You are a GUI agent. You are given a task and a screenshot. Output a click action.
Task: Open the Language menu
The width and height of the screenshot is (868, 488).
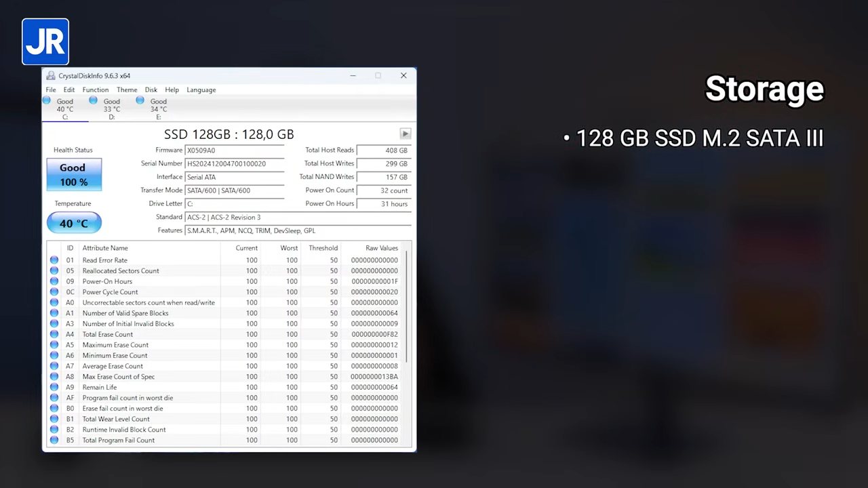click(x=201, y=89)
